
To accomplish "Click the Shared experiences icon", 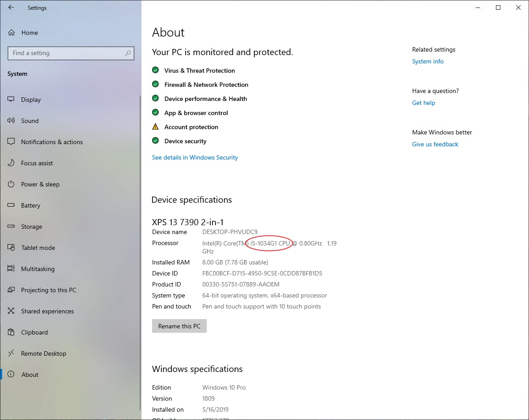I will point(11,311).
